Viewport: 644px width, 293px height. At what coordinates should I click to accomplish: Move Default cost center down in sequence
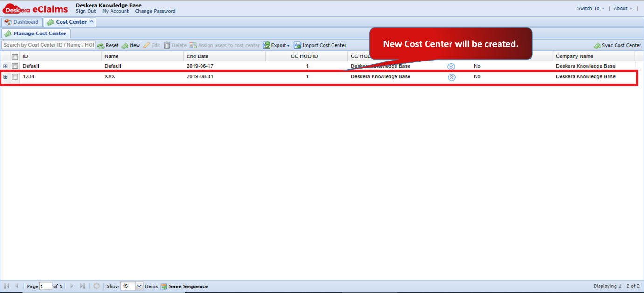[451, 67]
